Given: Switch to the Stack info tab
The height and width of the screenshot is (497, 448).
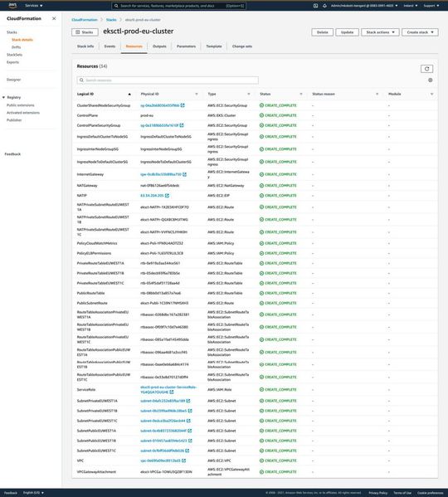Looking at the screenshot, I should tap(85, 46).
